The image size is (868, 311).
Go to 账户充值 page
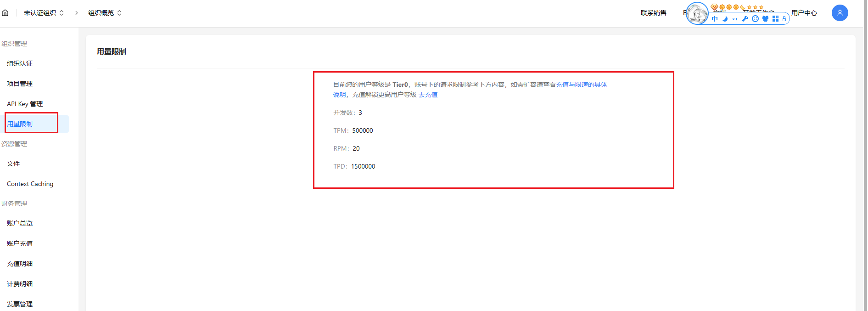point(20,243)
